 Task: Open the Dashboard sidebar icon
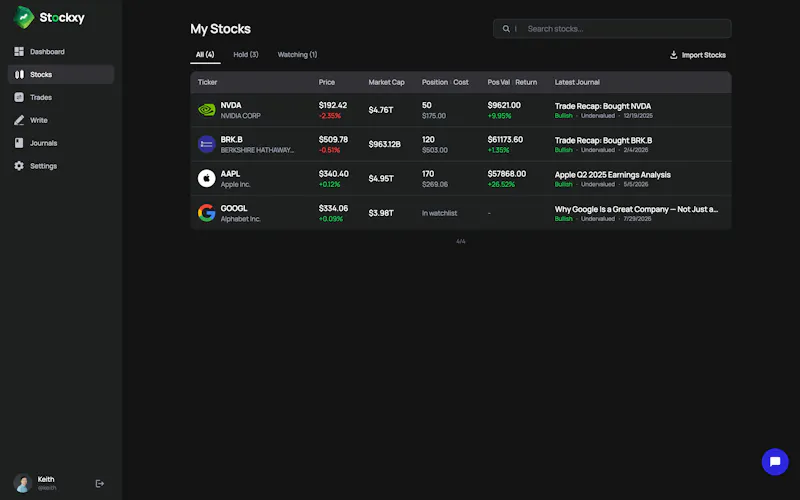tap(19, 52)
